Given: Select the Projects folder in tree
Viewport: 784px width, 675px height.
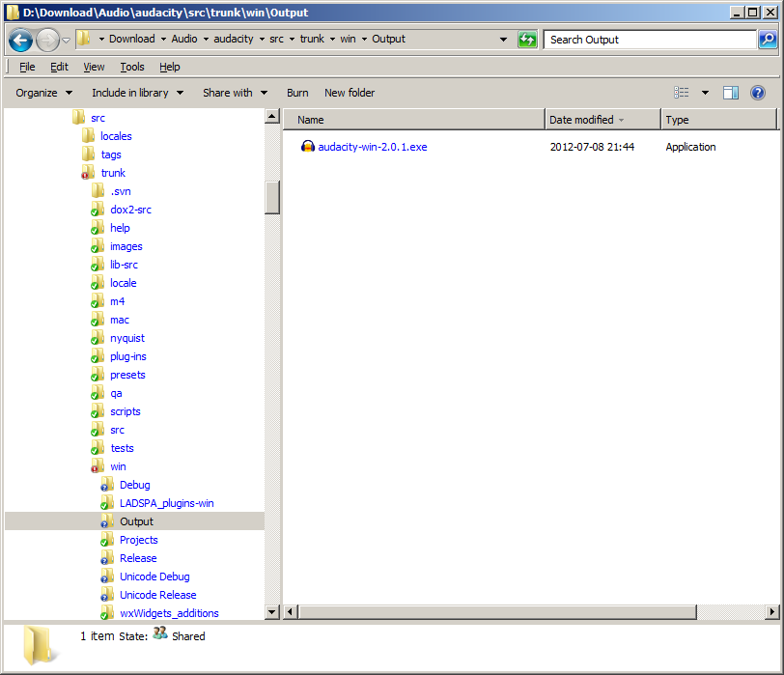Looking at the screenshot, I should coord(138,540).
